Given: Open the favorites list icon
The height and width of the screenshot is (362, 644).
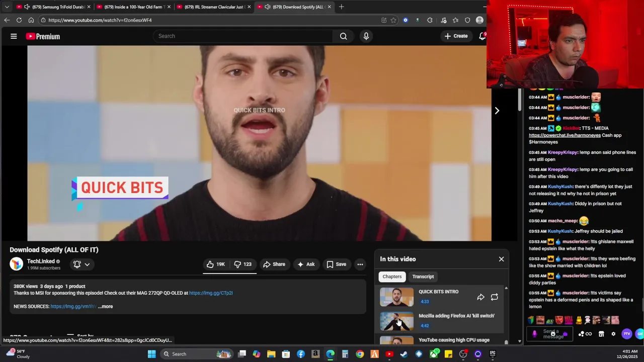Looking at the screenshot, I should pos(455,20).
